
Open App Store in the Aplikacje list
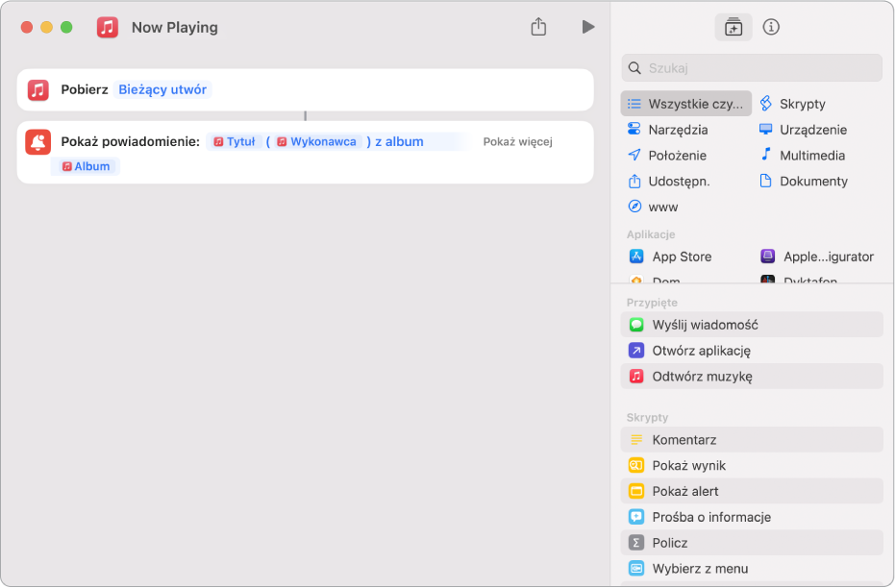pos(670,257)
